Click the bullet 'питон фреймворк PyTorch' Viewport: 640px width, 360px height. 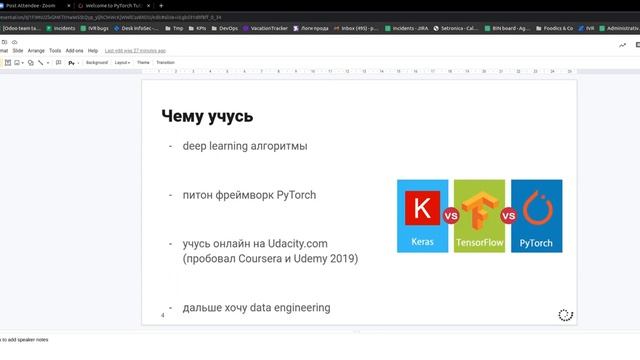[x=249, y=195]
